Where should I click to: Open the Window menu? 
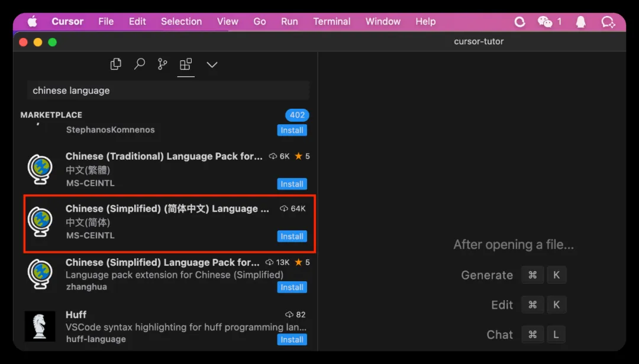(x=383, y=22)
